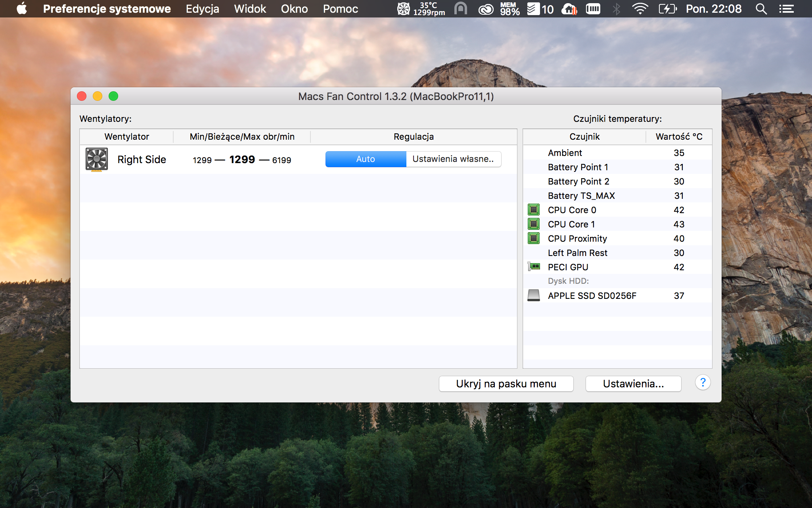Viewport: 812px width, 508px height.
Task: Select the Right Side fan name
Action: click(142, 160)
